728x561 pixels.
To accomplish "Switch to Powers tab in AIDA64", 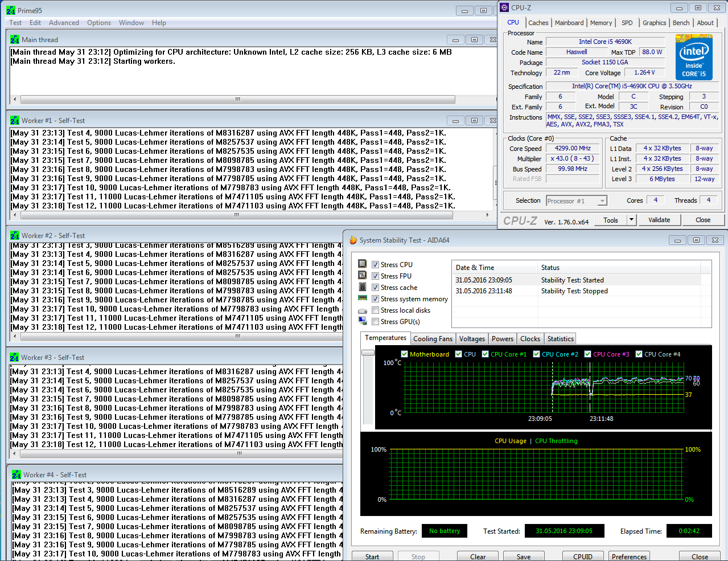I will [503, 339].
